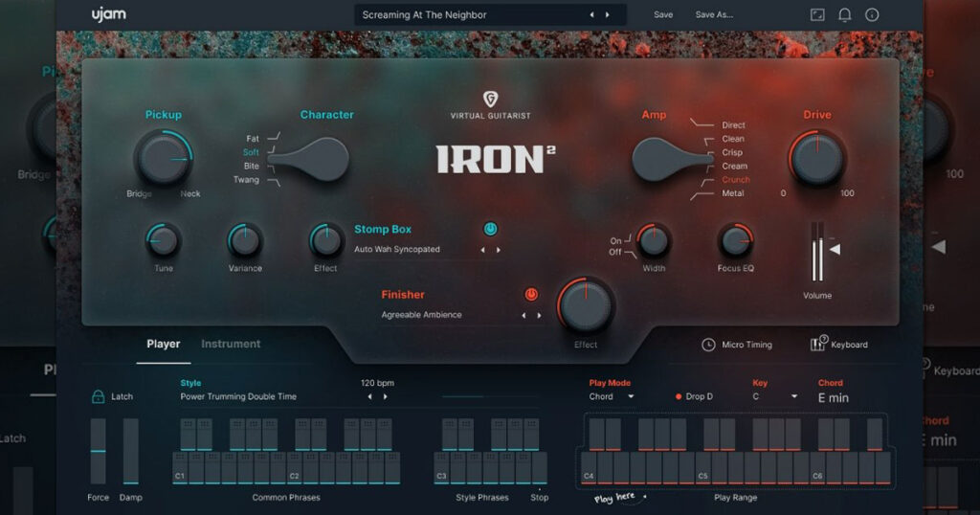
Task: Open Micro Timing settings
Action: click(737, 345)
